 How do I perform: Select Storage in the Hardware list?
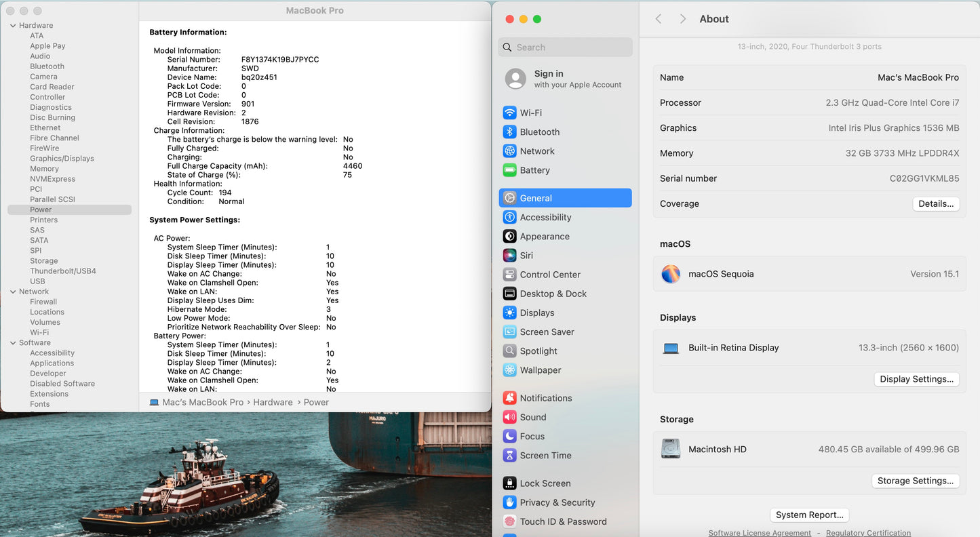coord(43,261)
